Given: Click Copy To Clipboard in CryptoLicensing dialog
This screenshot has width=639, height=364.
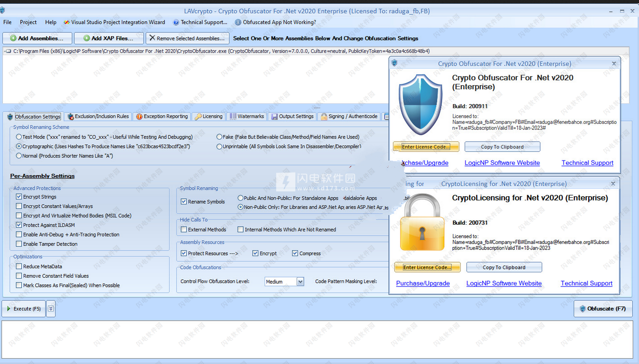Looking at the screenshot, I should 504,267.
